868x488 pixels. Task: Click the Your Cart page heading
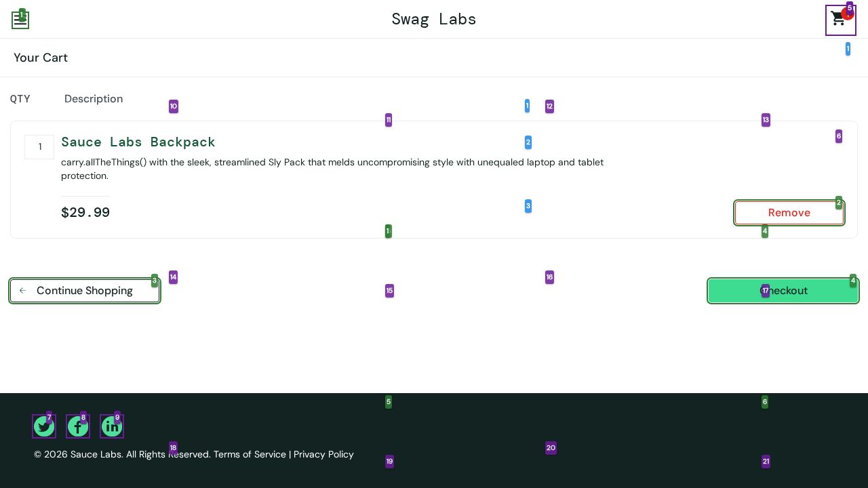(x=41, y=58)
